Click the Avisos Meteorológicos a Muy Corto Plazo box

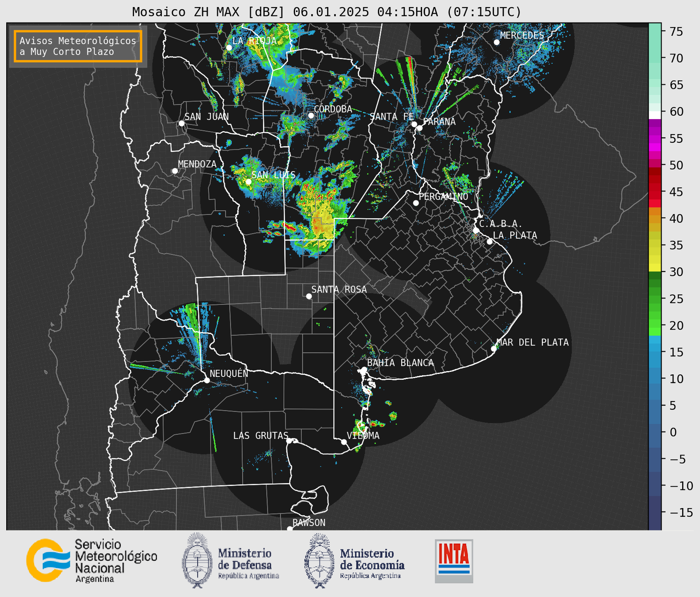pos(78,46)
